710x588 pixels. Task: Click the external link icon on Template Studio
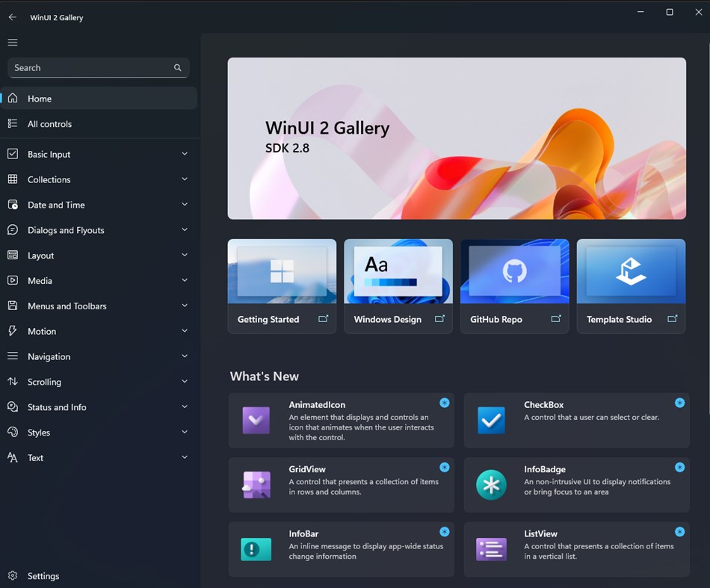(x=673, y=319)
